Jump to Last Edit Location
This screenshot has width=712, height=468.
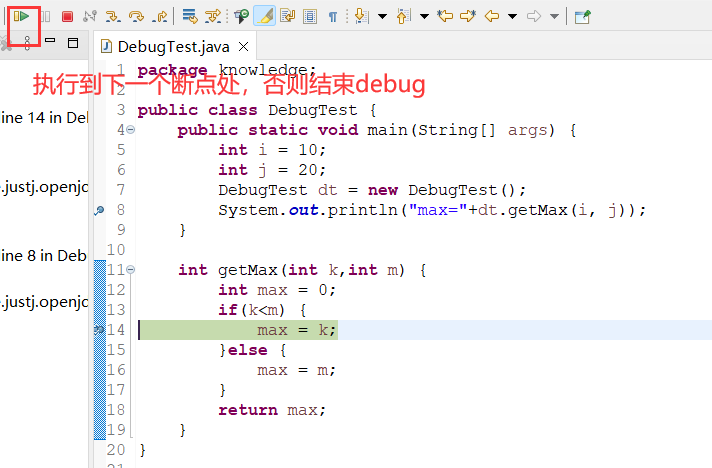[x=445, y=17]
